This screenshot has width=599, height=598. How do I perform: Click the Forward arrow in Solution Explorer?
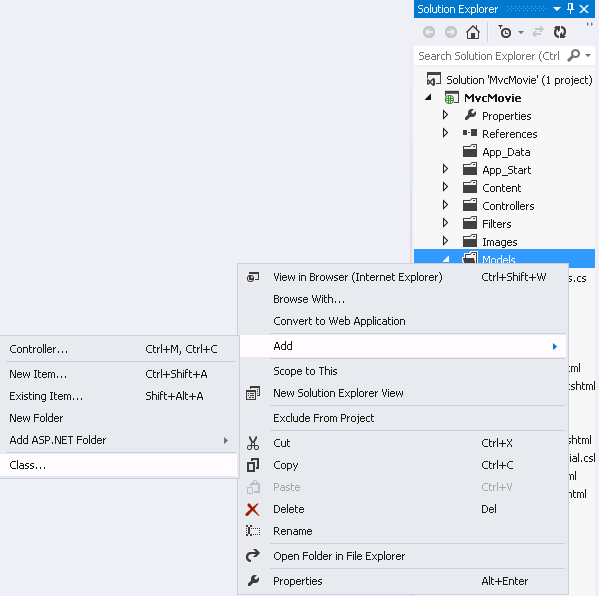(451, 32)
